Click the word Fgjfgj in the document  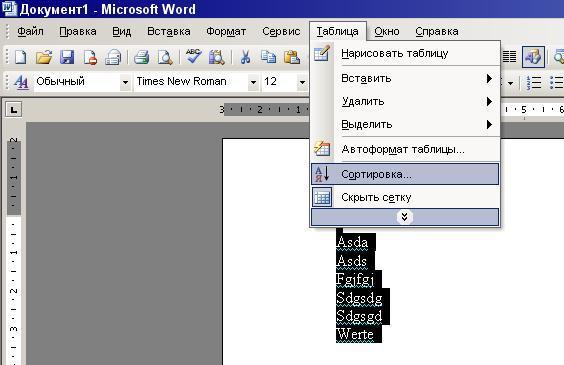[x=355, y=279]
